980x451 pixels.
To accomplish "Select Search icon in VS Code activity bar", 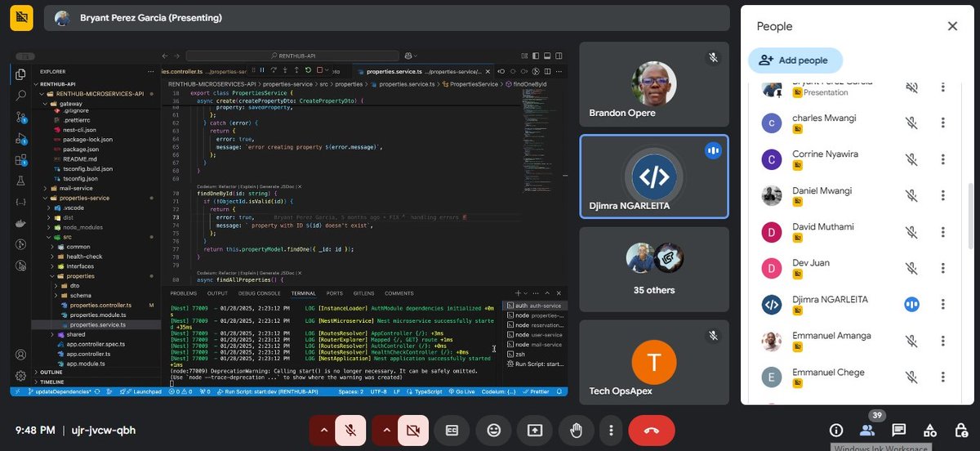I will click(21, 96).
